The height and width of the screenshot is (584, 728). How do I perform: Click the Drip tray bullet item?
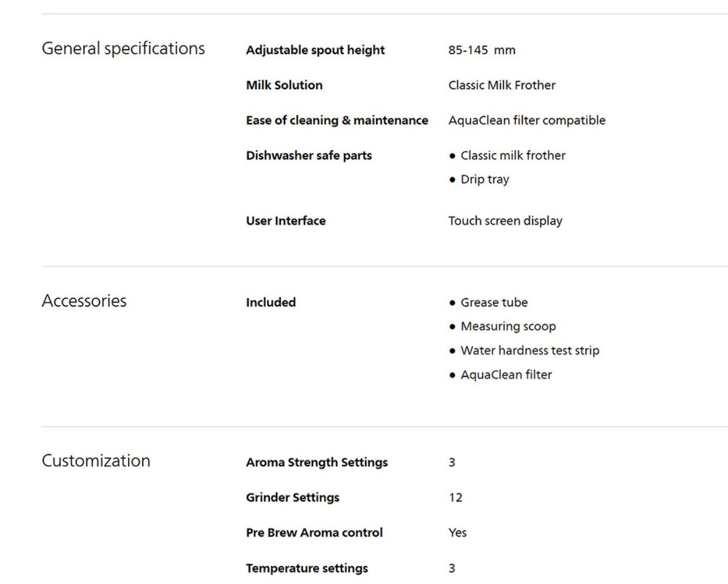[479, 180]
